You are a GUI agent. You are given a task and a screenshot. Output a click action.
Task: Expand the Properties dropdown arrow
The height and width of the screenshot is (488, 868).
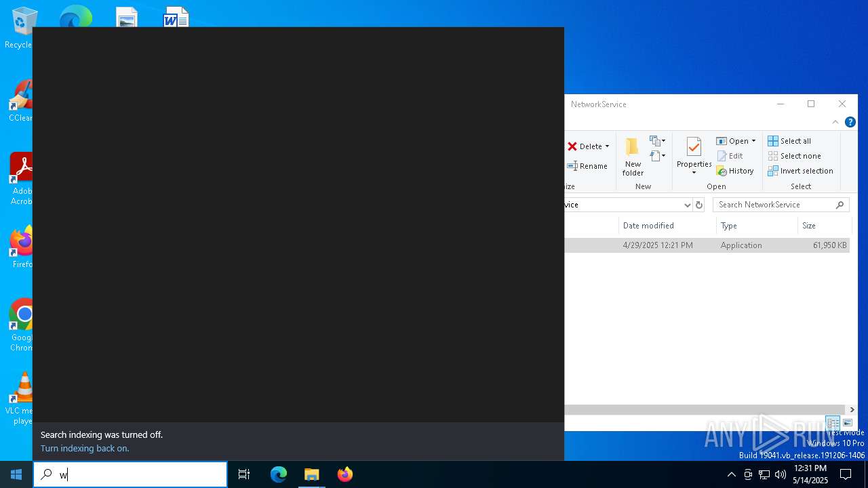coord(694,173)
